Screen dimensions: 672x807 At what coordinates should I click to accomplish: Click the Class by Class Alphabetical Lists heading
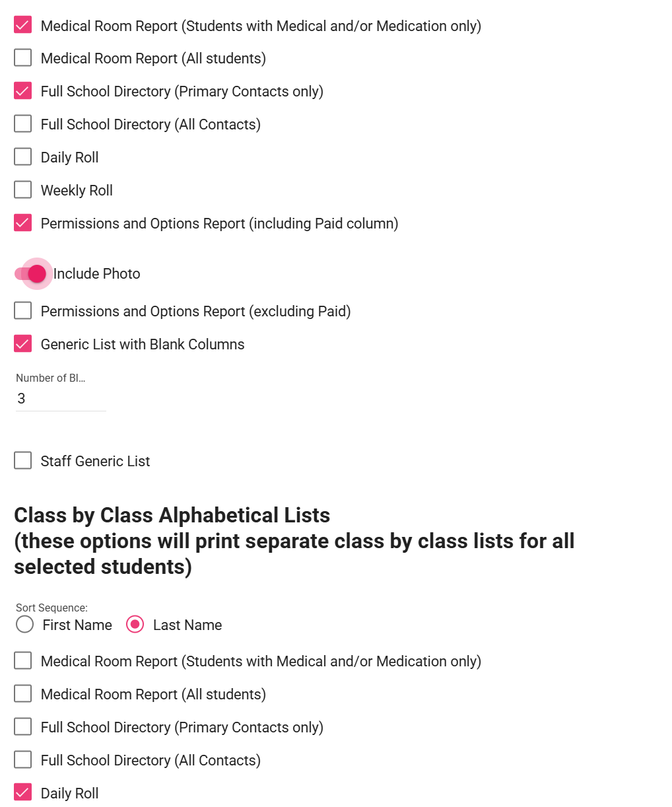(x=172, y=515)
